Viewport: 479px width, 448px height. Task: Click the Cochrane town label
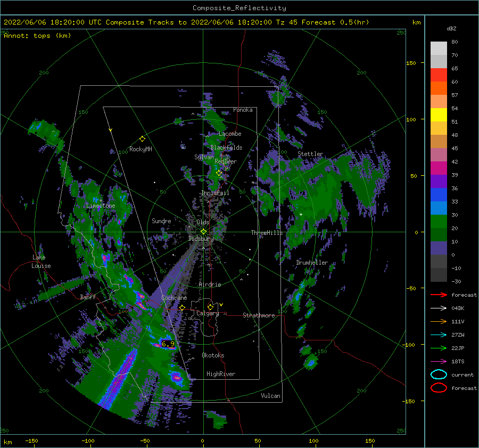[x=174, y=298]
